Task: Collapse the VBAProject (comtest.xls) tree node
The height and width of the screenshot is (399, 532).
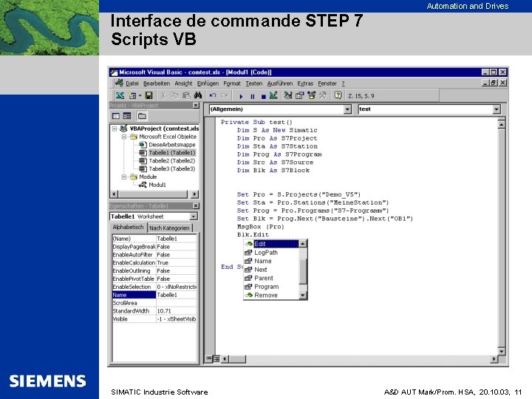Action: coord(115,129)
